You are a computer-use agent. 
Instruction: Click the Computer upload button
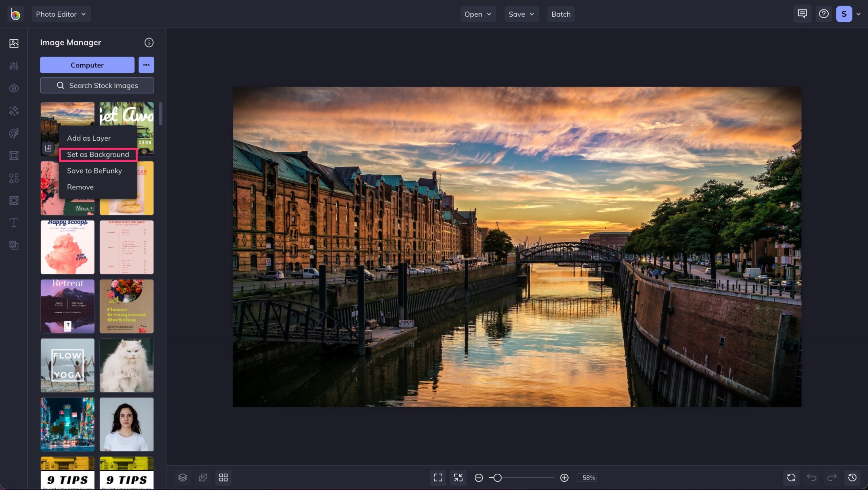[x=87, y=65]
